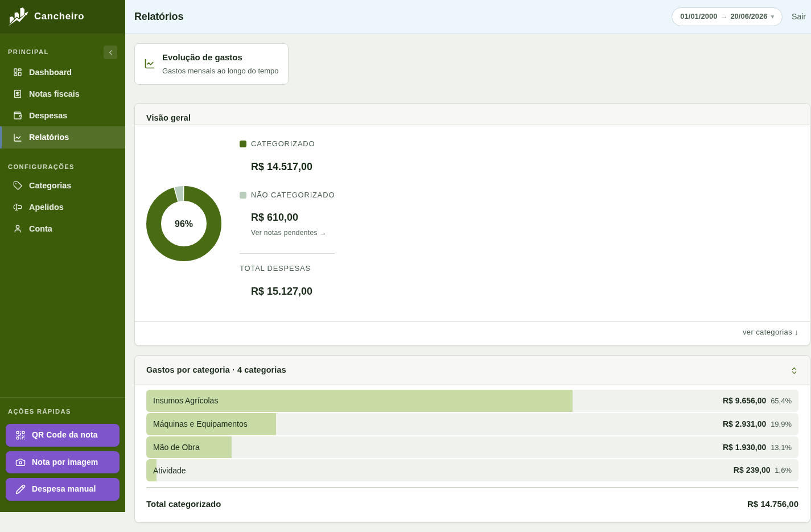
Task: Open Categorias settings
Action: (x=63, y=185)
